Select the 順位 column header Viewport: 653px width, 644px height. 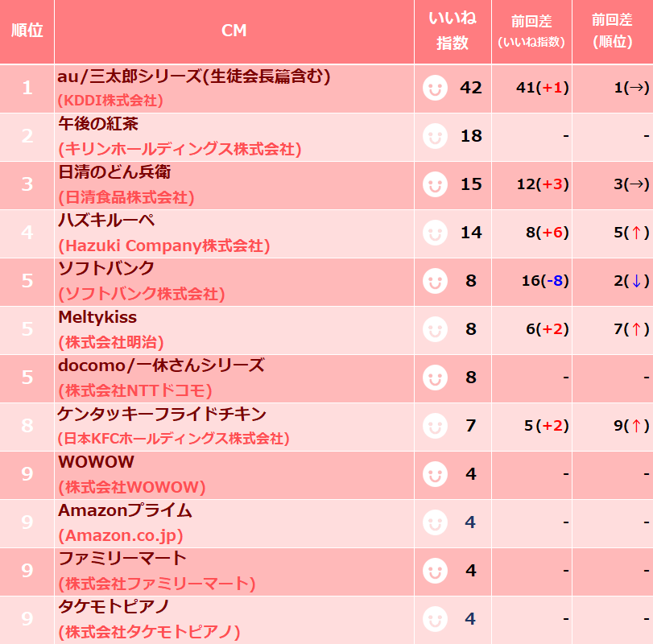click(27, 31)
